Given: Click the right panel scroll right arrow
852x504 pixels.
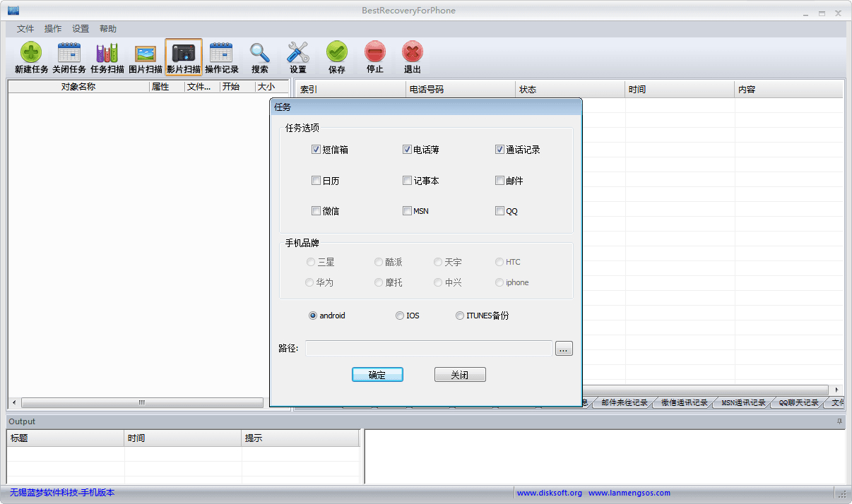Looking at the screenshot, I should [837, 390].
